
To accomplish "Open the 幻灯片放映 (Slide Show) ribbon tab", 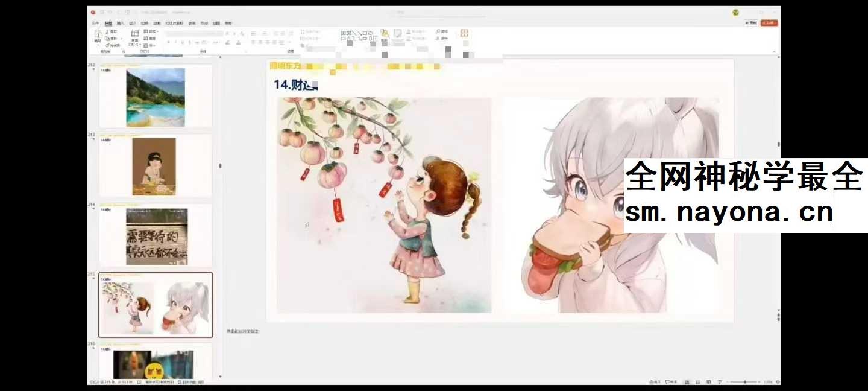I will [x=174, y=23].
